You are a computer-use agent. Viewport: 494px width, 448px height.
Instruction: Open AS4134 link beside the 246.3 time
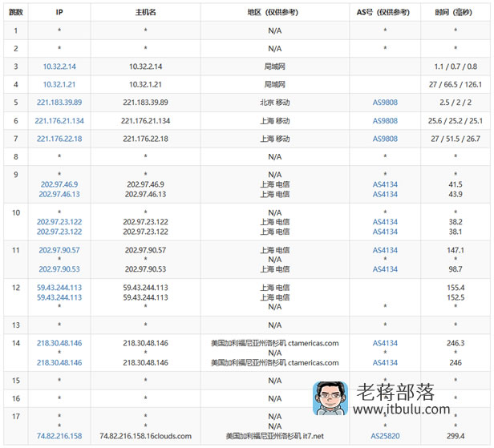pos(385,343)
